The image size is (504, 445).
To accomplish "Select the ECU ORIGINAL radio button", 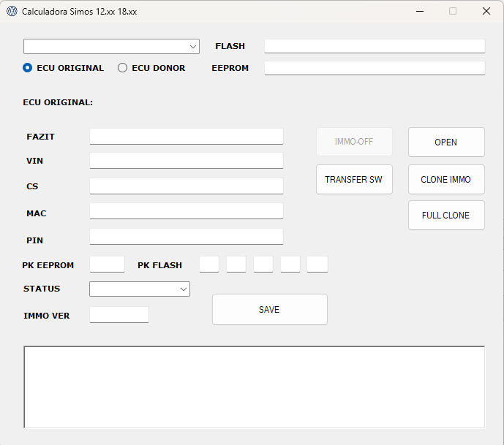I will (x=28, y=68).
